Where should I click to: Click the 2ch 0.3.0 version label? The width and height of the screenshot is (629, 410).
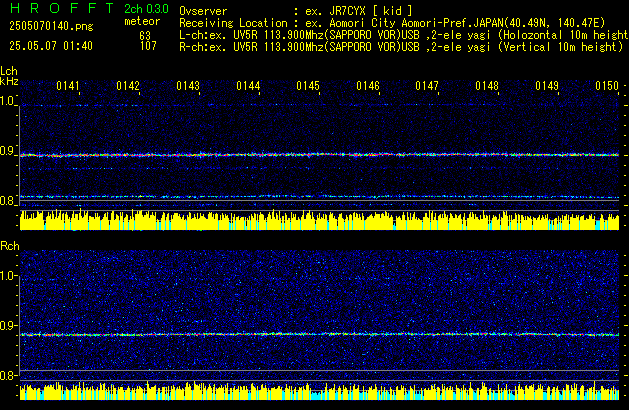pos(146,9)
